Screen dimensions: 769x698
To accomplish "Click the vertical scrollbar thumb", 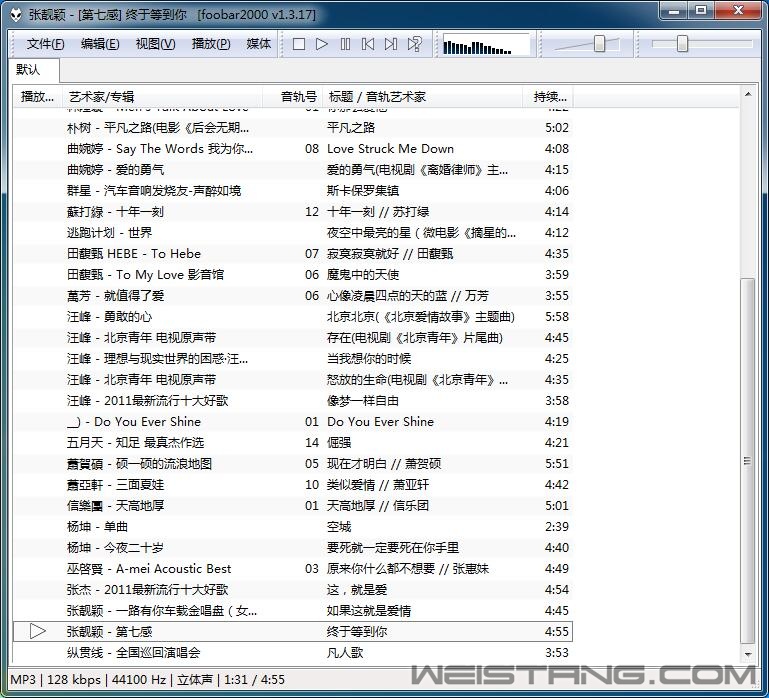I will click(747, 461).
